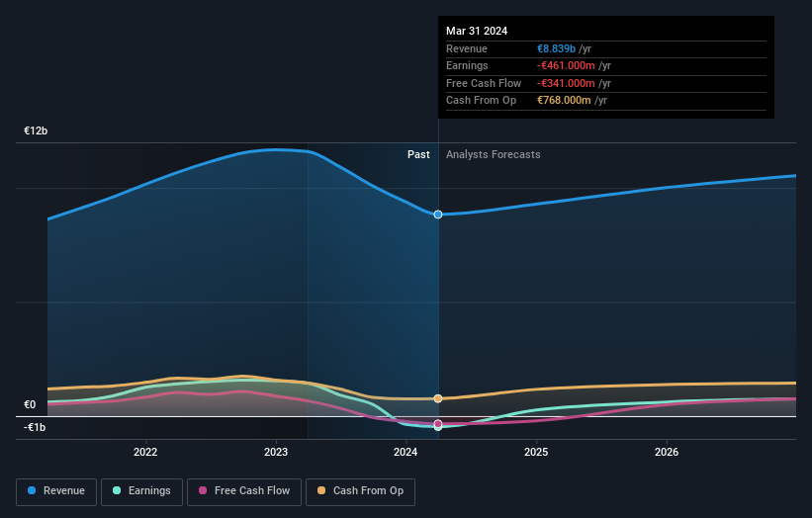Click the €12b y-axis label

tap(36, 130)
